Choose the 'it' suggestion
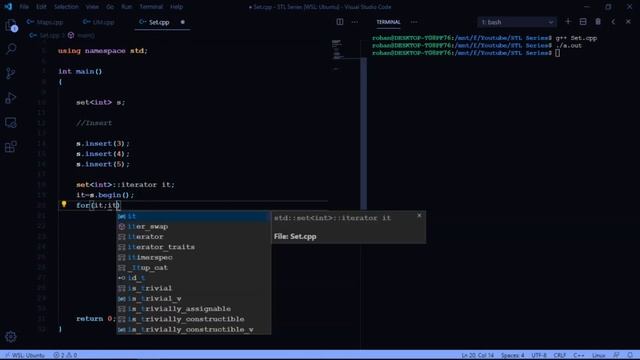640x360 pixels. pos(193,216)
